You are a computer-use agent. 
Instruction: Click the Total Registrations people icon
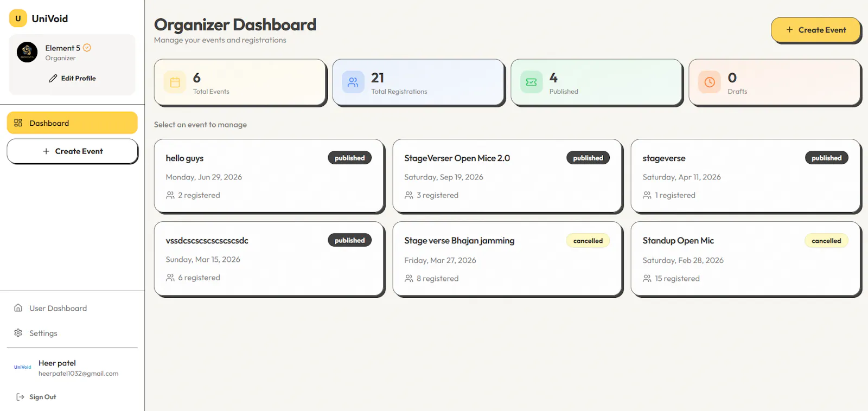pos(353,82)
